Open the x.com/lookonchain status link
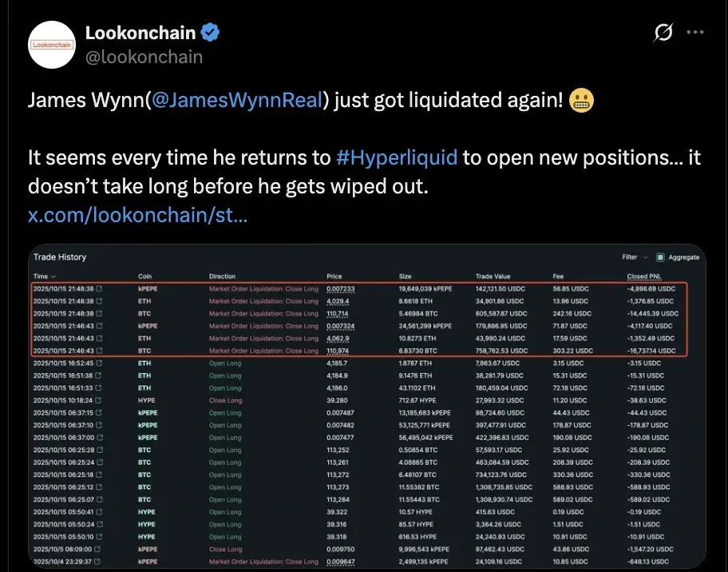The image size is (728, 572). (137, 214)
